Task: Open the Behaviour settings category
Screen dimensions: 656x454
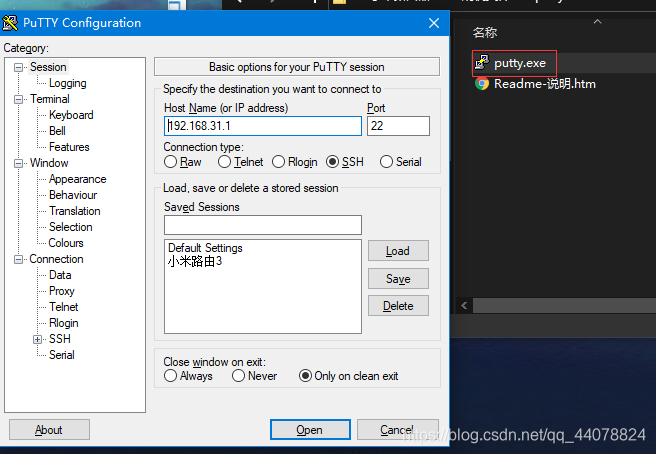Action: pos(73,195)
